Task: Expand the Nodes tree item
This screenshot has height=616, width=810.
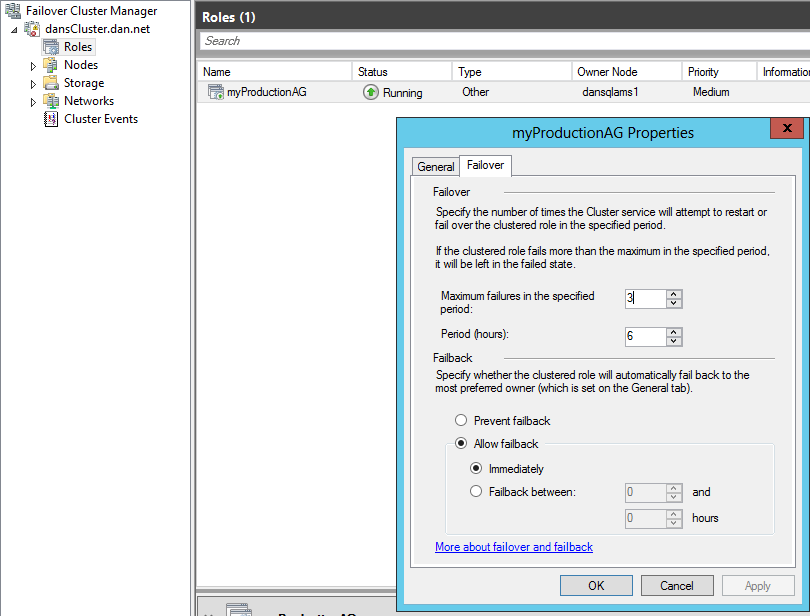Action: tap(33, 66)
